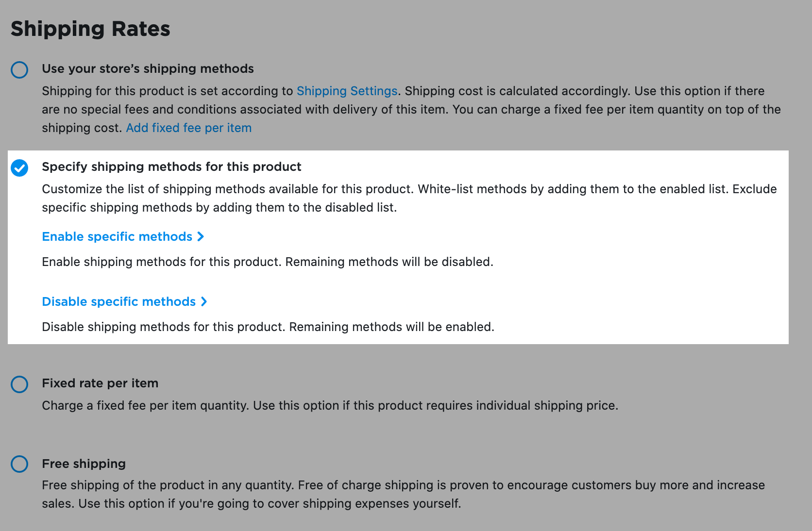
Task: Open the Disable specific methods link text
Action: tap(118, 302)
